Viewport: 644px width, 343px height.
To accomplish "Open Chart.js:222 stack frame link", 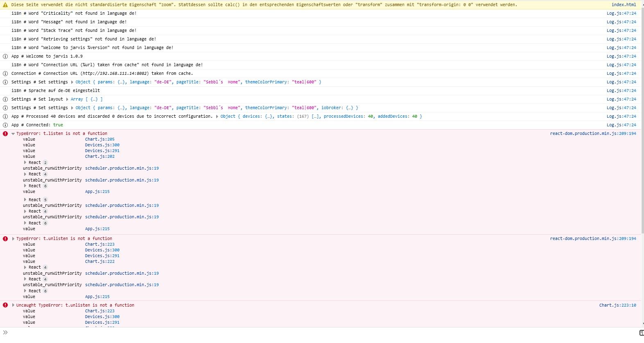I will [x=100, y=262].
